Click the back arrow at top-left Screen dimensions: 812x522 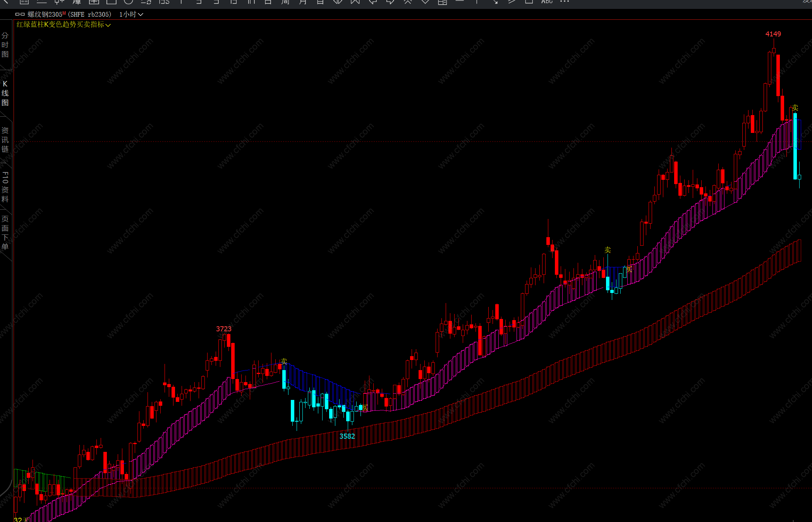(x=5, y=2)
